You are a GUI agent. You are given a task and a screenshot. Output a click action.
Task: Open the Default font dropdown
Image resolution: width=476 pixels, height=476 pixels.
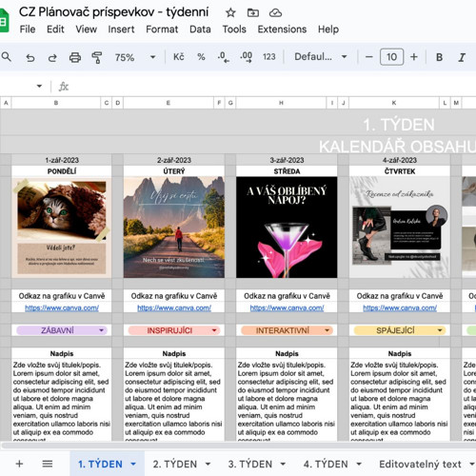point(321,57)
